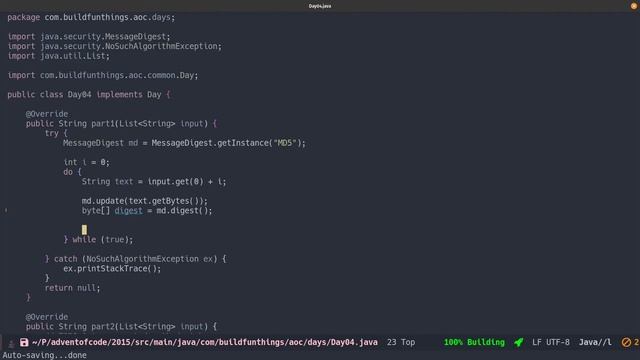640x360 pixels.
Task: Click the 'import com.buildfunthings.aoc.common.Day;' line
Action: pyautogui.click(x=103, y=76)
